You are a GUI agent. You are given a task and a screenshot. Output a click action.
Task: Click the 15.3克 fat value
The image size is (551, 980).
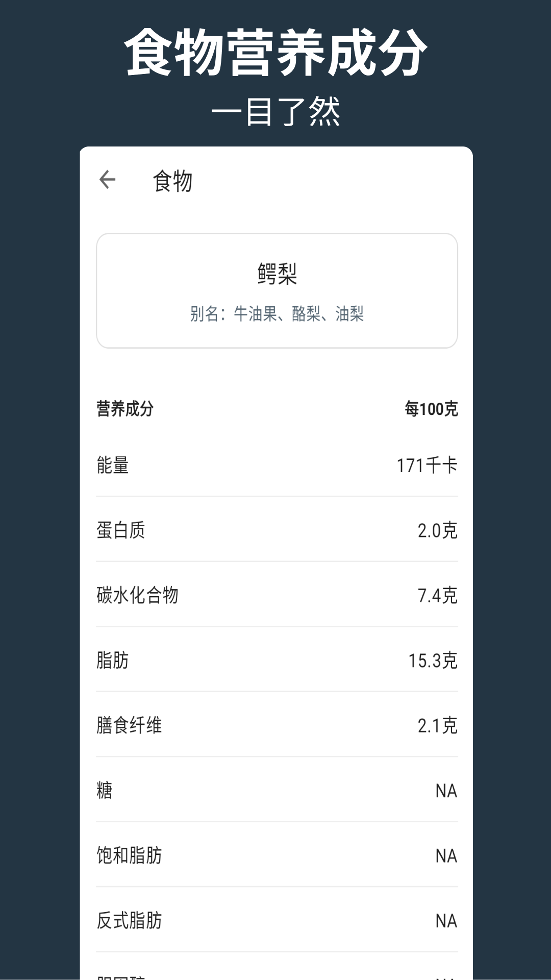[433, 660]
